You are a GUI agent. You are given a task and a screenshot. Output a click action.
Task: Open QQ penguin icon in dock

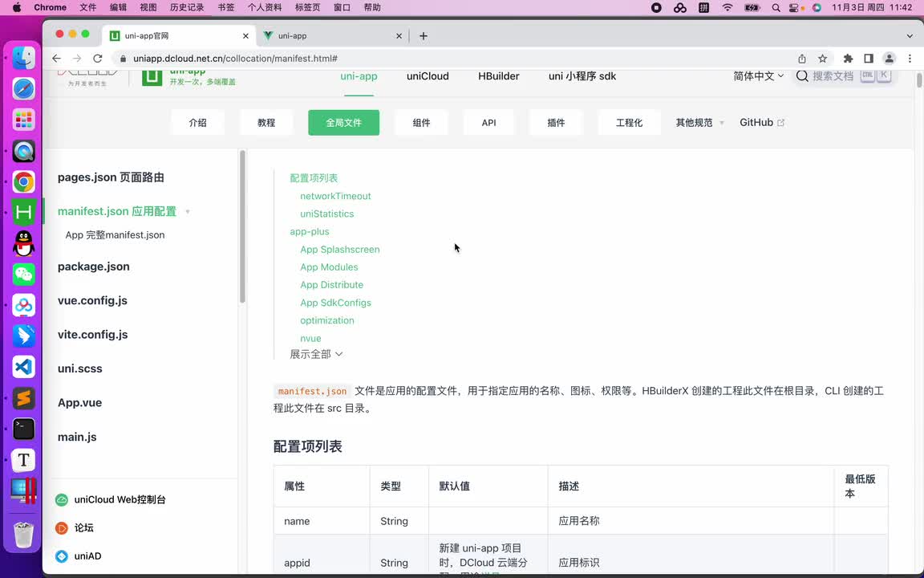tap(23, 243)
